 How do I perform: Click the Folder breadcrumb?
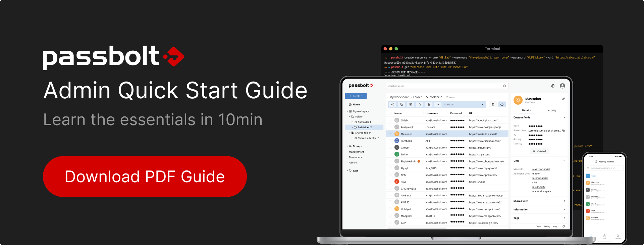[417, 97]
